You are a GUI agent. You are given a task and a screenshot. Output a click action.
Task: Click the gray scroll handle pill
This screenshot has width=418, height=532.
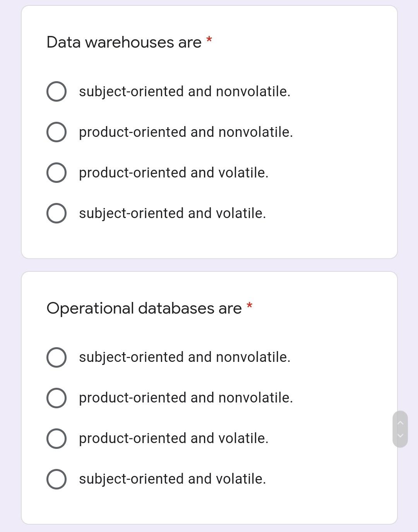click(400, 429)
